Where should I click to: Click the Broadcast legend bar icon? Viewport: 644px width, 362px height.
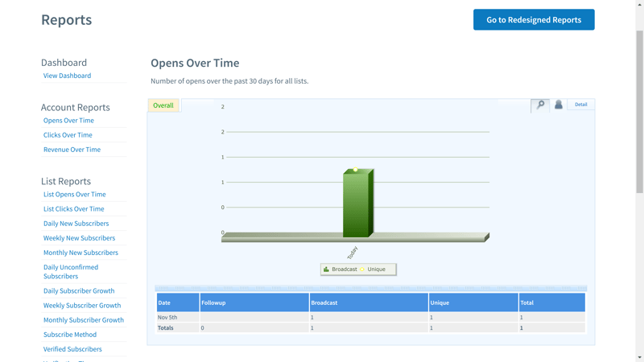tap(326, 269)
